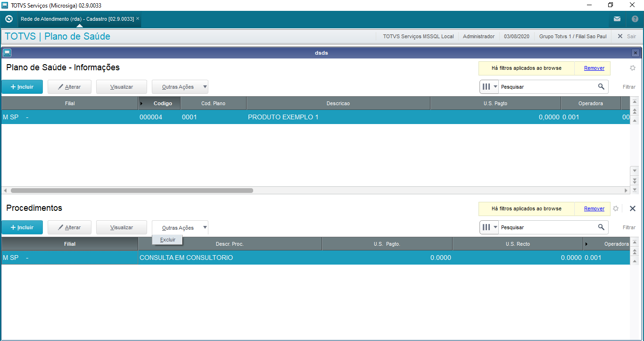Remove filters in the Procedimentos panel

[x=594, y=208]
